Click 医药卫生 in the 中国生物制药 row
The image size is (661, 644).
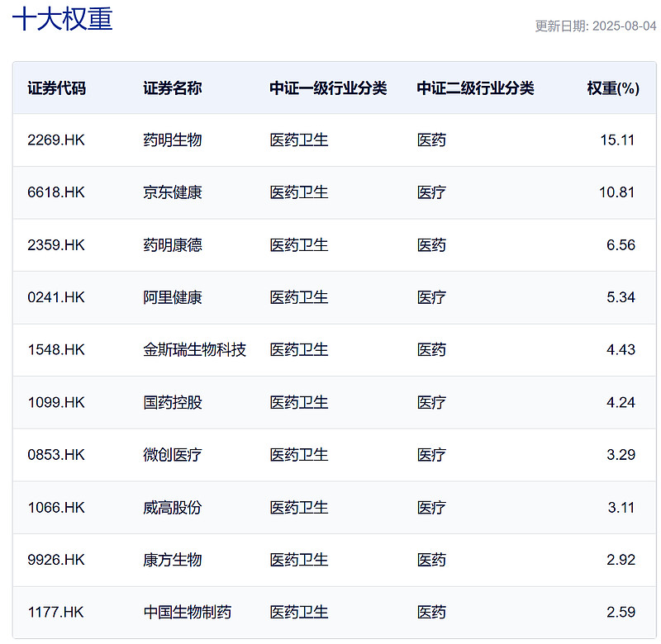(x=299, y=612)
